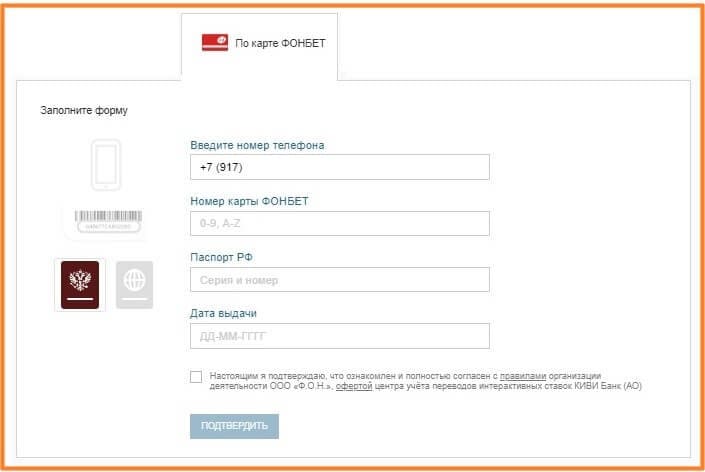705x472 pixels.
Task: Select the foreign passport globe icon
Action: (x=134, y=285)
